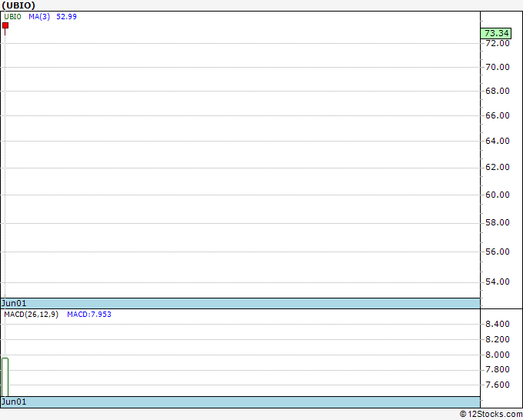The width and height of the screenshot is (523, 420).
Task: Click the 60.00 price axis label
Action: (x=498, y=195)
